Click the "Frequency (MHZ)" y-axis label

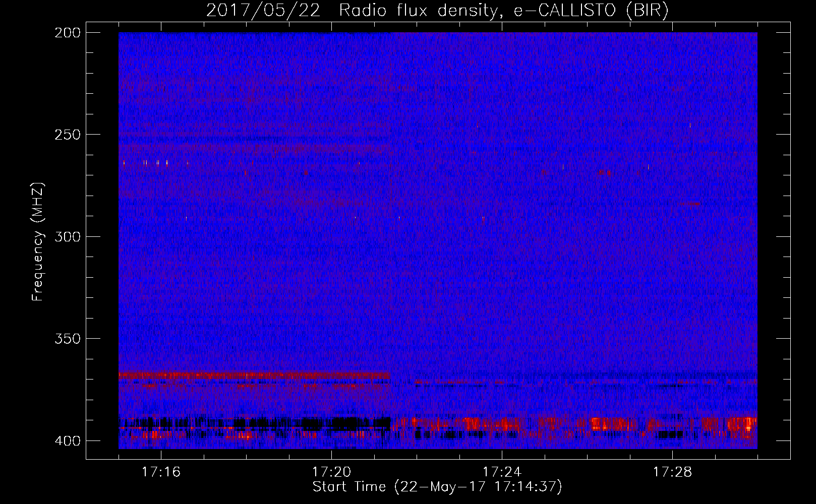[x=38, y=241]
